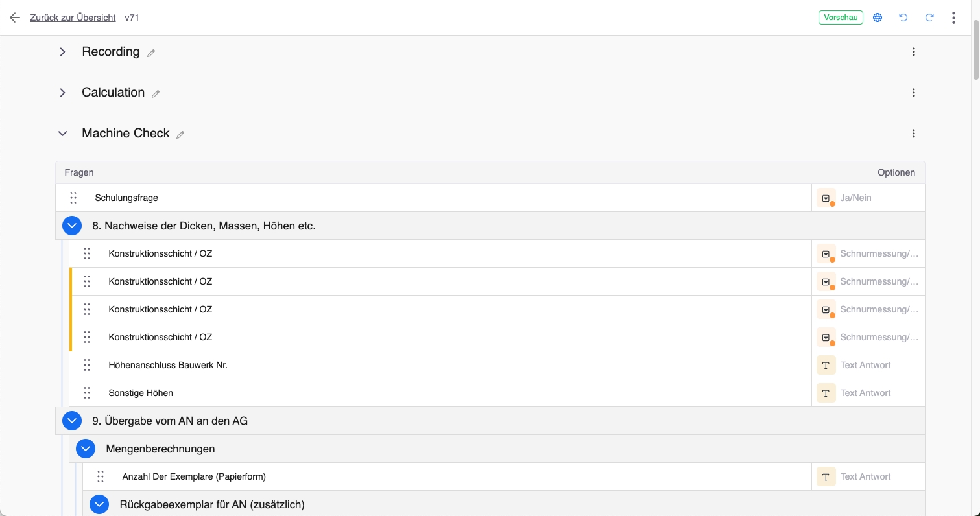Follow the Zurück zur Übersicht link
The width and height of the screenshot is (980, 516).
[73, 18]
